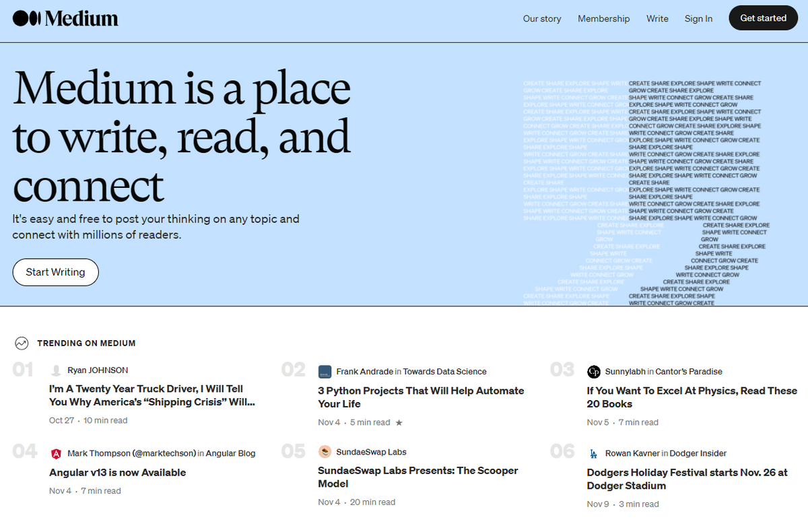The height and width of the screenshot is (532, 808).
Task: Click the hero headline 'Medium is a place'
Action: 182,88
